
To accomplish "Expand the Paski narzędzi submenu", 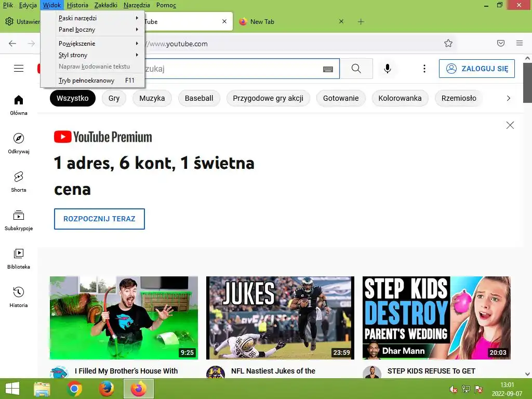I will [x=92, y=18].
